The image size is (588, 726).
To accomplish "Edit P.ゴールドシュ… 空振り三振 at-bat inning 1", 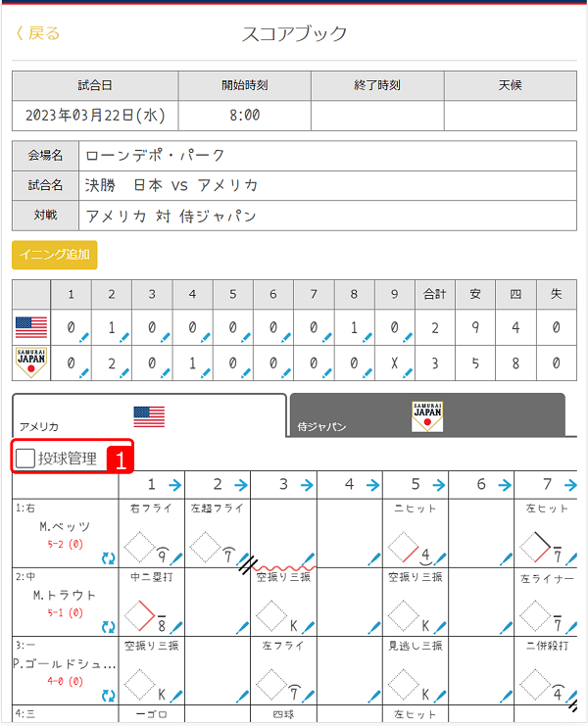I will click(x=176, y=697).
